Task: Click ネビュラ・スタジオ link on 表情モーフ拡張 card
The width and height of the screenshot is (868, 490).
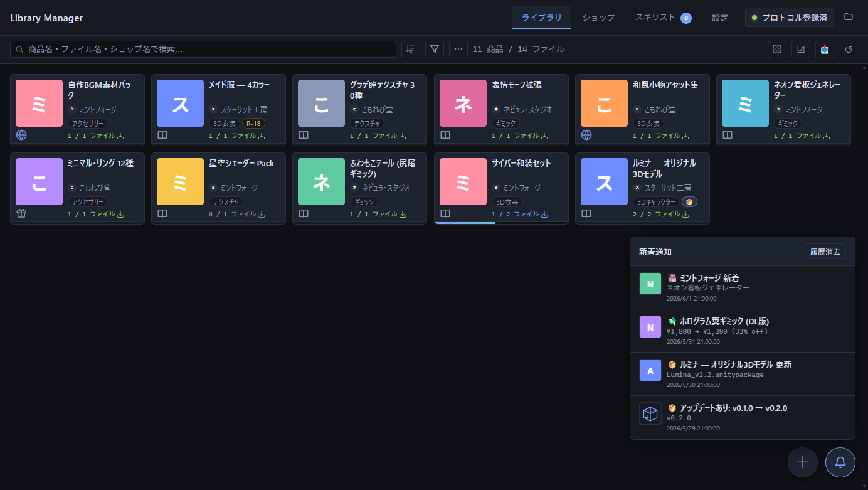Action: coord(527,109)
